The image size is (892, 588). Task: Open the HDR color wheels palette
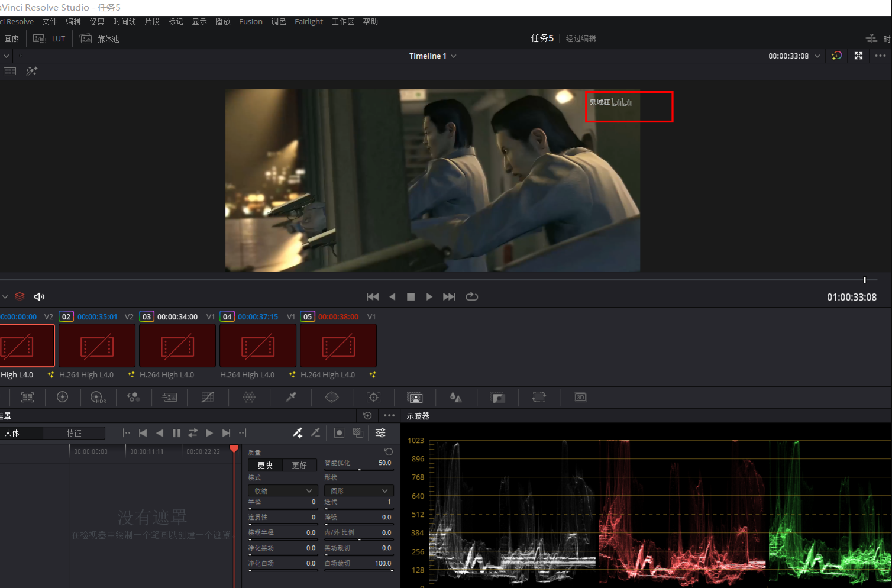tap(98, 398)
